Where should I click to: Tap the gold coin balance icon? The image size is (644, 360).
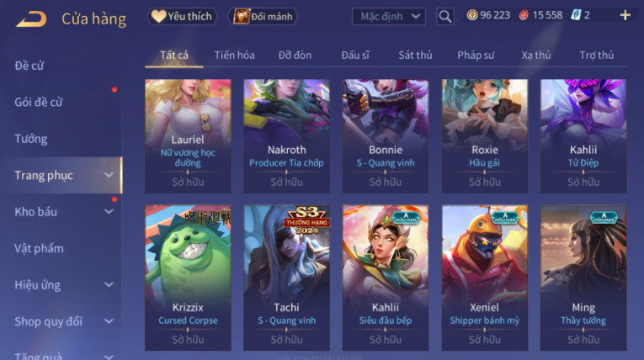[x=472, y=15]
